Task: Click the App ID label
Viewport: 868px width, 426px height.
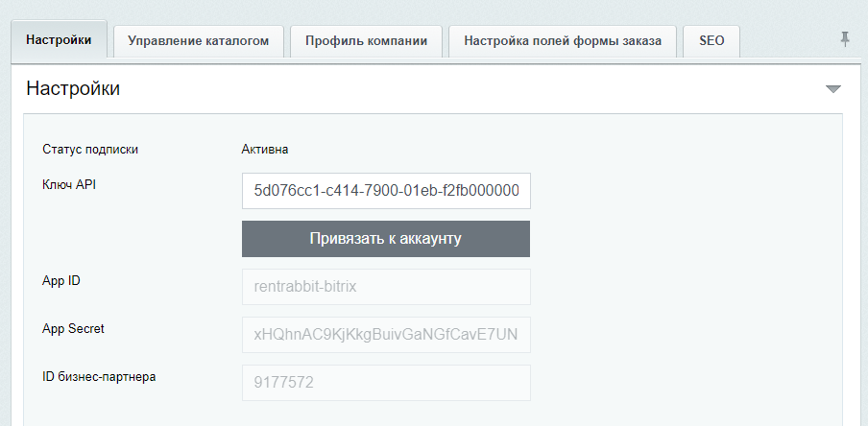Action: point(60,280)
